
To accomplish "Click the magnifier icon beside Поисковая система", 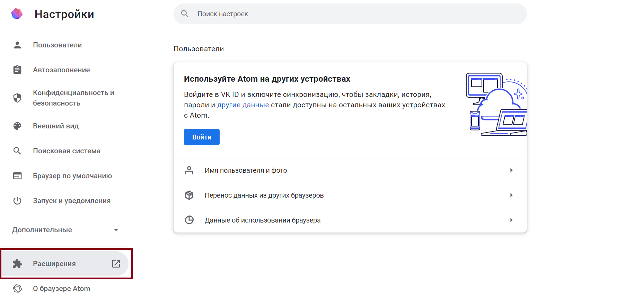I will [17, 151].
